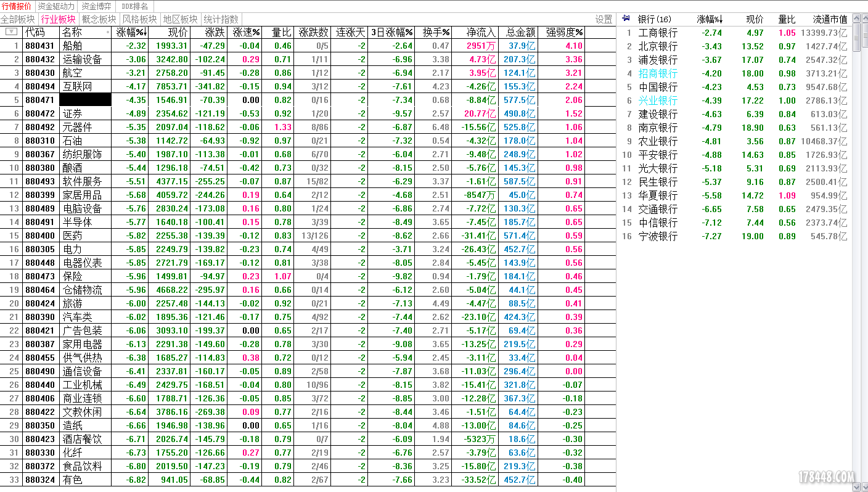Open the 资金驱动力 tab
868x492 pixels.
pos(56,6)
